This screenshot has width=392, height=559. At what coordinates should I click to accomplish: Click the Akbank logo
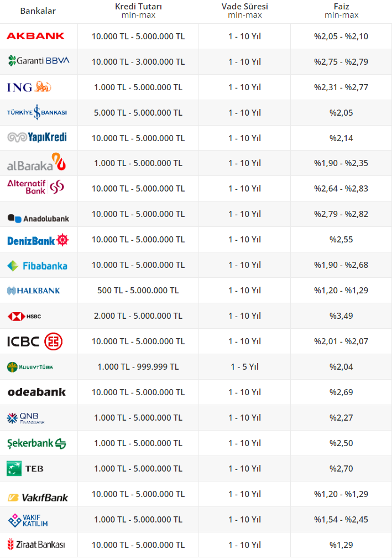35,36
